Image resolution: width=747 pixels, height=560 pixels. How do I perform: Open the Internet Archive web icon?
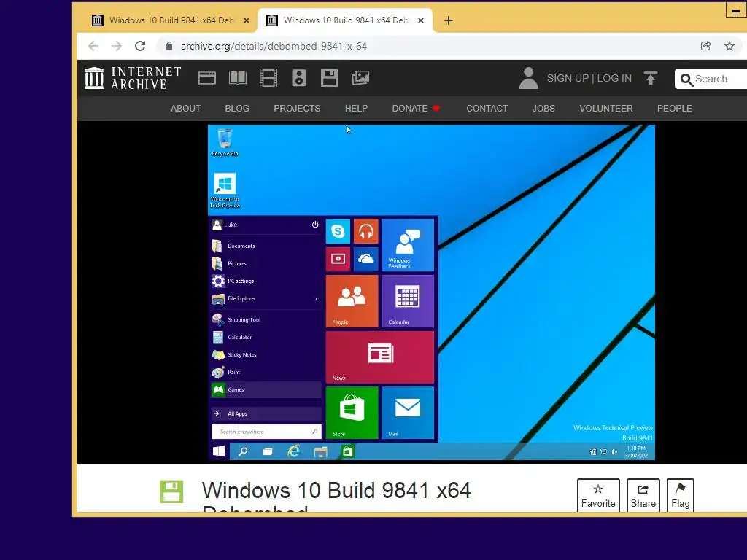point(206,78)
